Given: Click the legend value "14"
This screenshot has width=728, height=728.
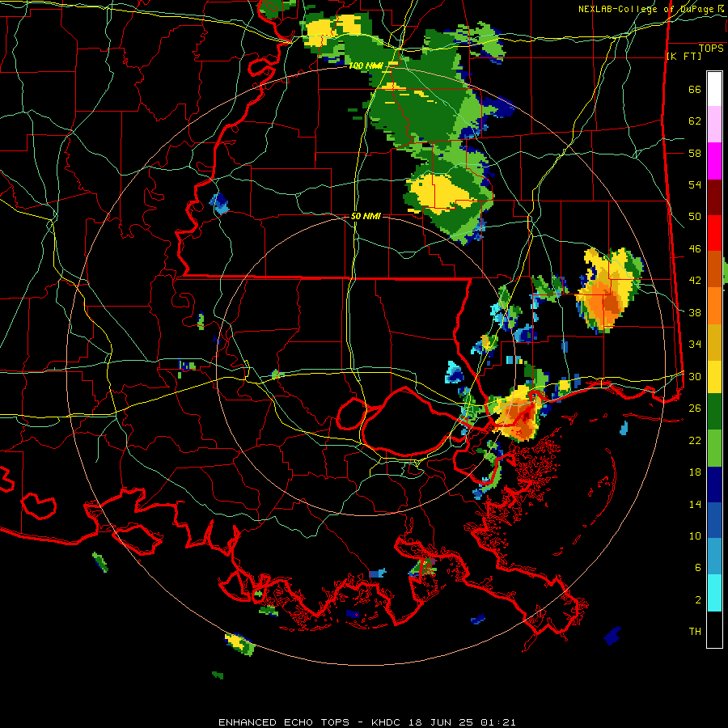Looking at the screenshot, I should 695,504.
